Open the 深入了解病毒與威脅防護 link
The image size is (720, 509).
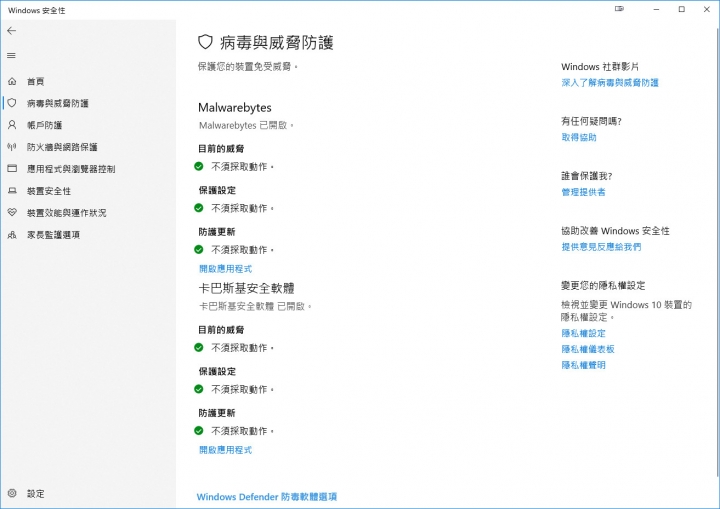click(x=610, y=83)
